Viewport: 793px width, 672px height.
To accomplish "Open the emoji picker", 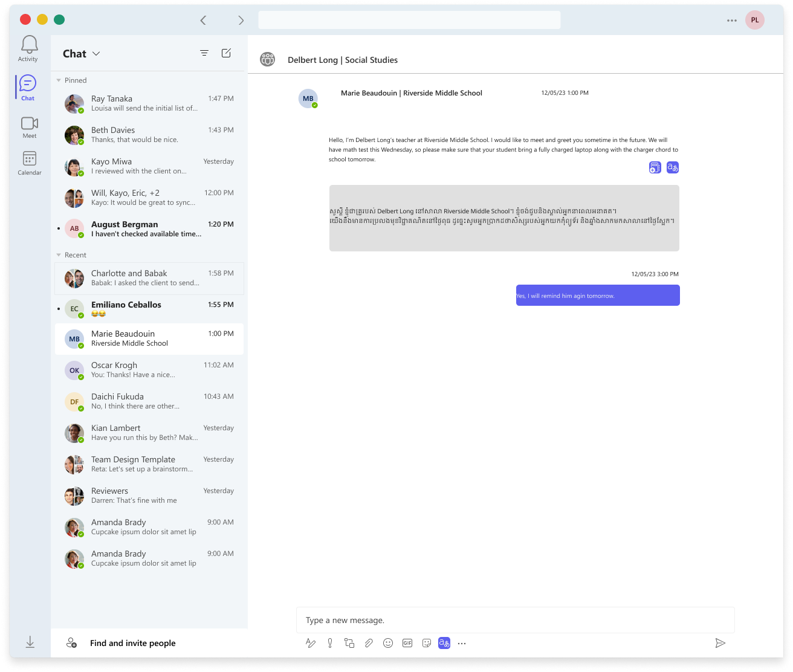I will tap(388, 643).
